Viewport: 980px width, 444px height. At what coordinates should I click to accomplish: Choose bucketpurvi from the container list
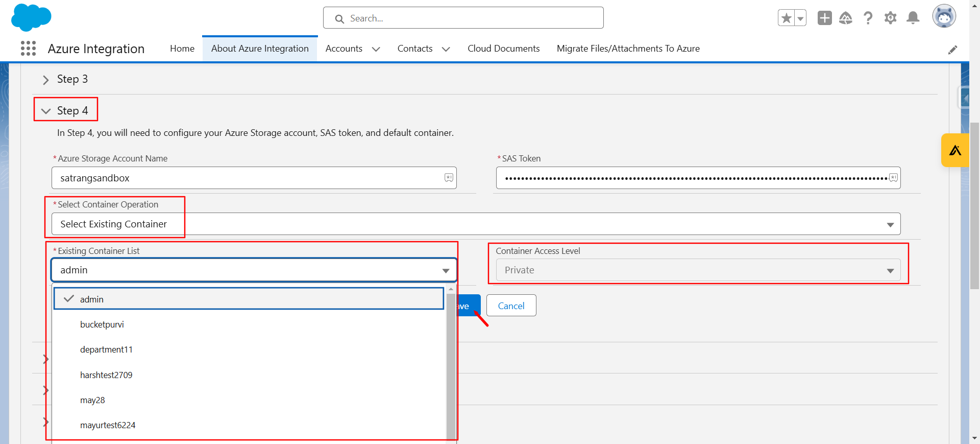[x=249, y=324]
